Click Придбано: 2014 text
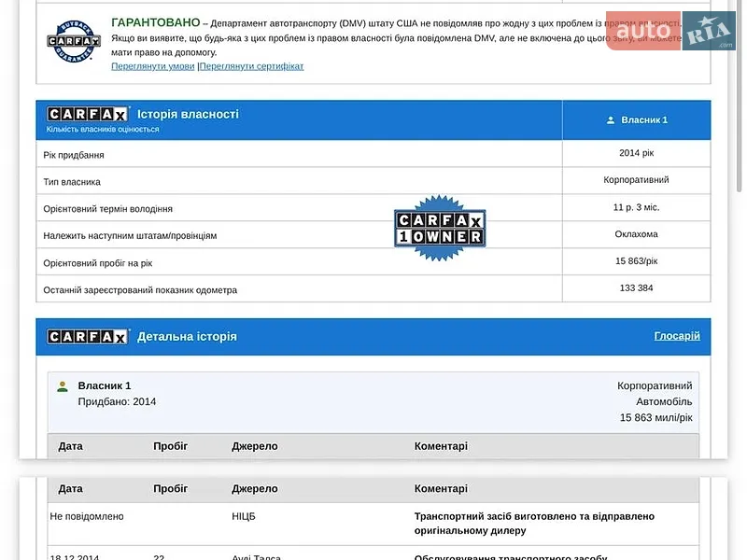The image size is (747, 560). point(118,401)
